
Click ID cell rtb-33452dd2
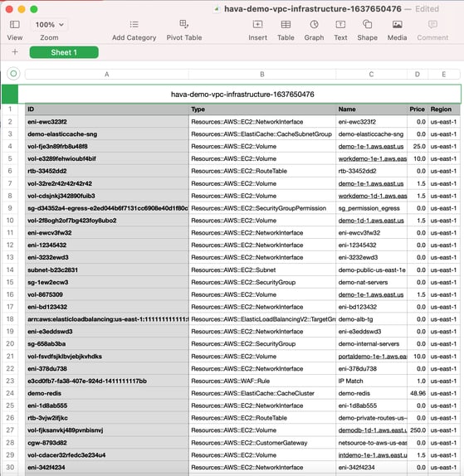coord(106,171)
